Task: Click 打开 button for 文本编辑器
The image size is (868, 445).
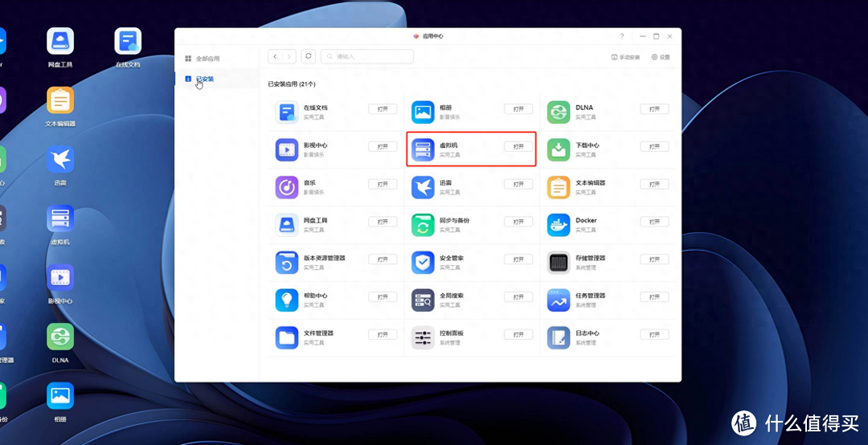Action: point(654,184)
